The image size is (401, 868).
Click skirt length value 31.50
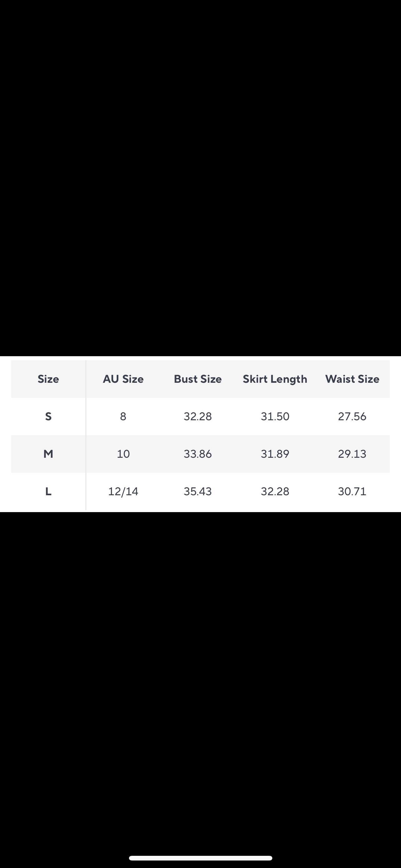[x=275, y=417]
